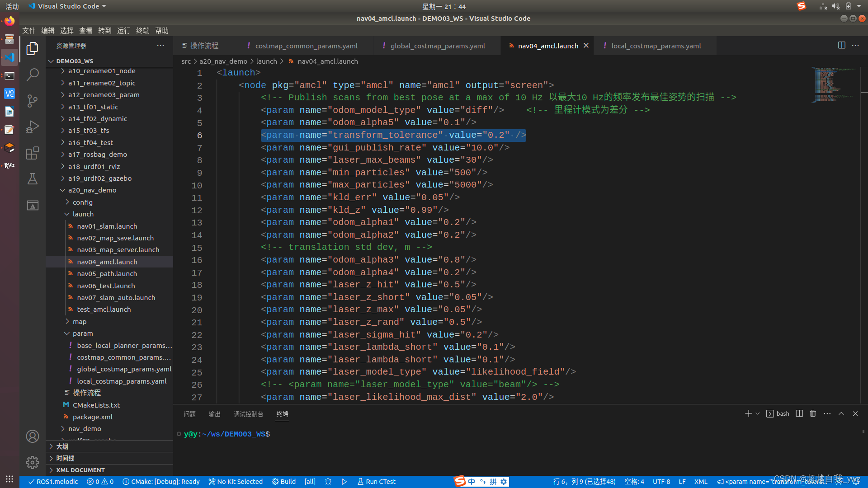
Task: Click Run CTest in the status bar
Action: (376, 481)
